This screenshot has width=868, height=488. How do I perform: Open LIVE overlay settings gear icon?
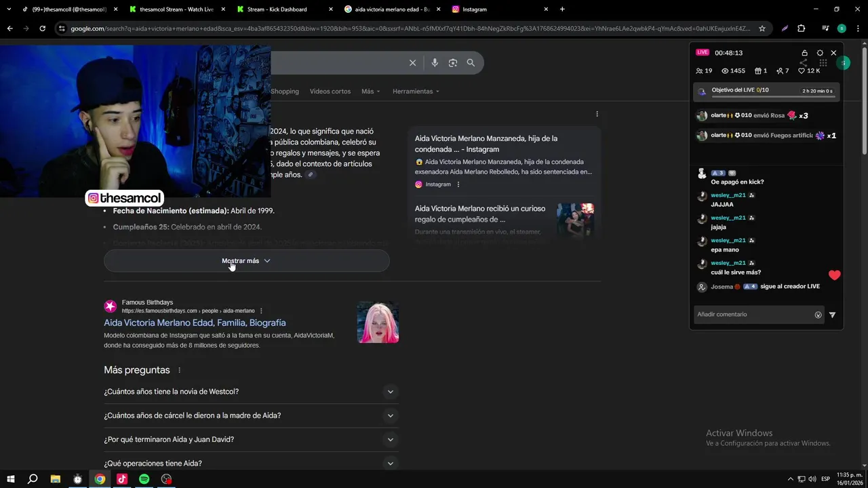click(820, 53)
